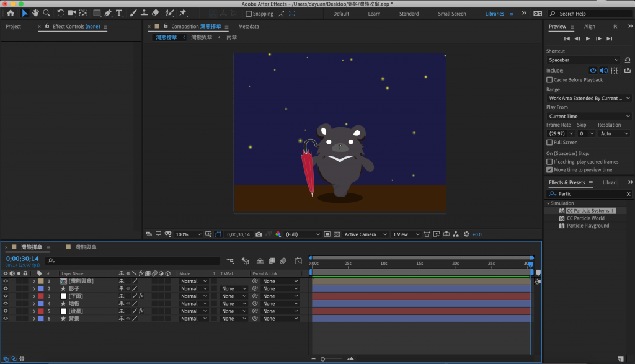The height and width of the screenshot is (364, 635).
Task: Select the Rectangle shape tool
Action: [97, 14]
